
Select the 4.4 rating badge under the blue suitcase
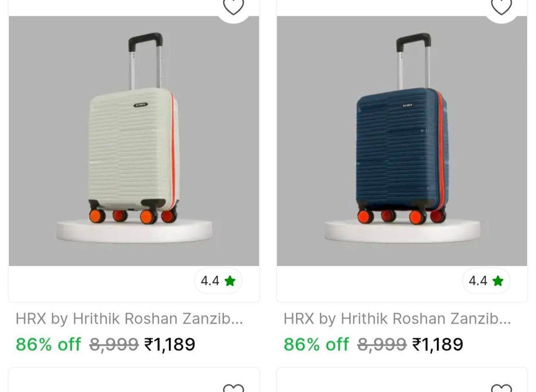pos(486,281)
